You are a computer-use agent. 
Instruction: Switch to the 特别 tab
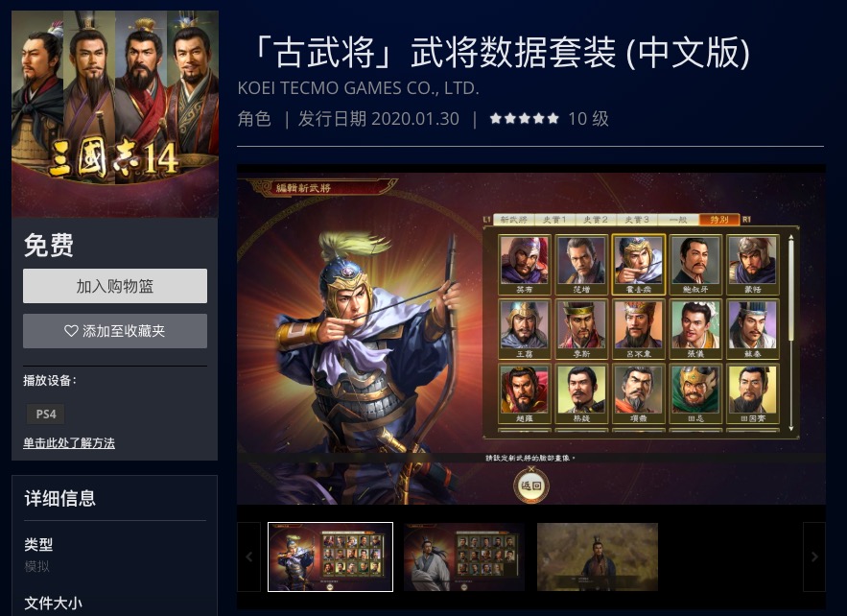pos(719,220)
